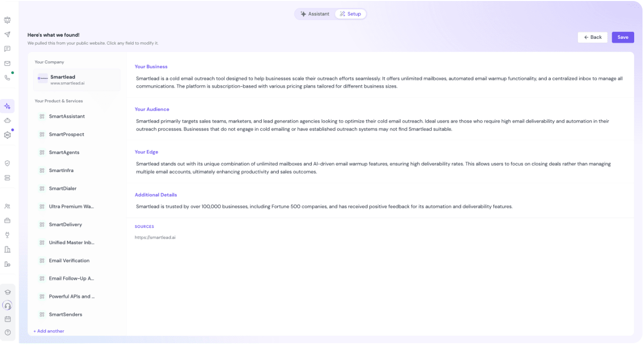Click the stacked servers icon in sidebar

tap(7, 177)
